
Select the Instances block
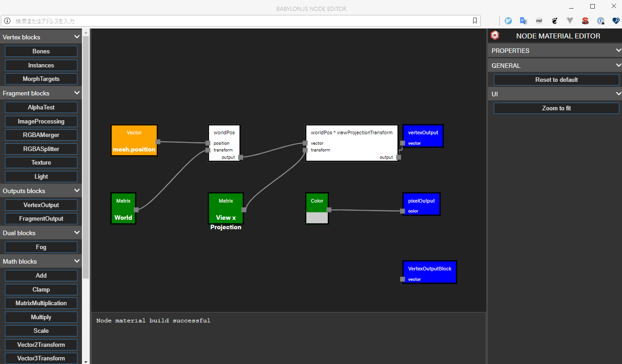41,65
